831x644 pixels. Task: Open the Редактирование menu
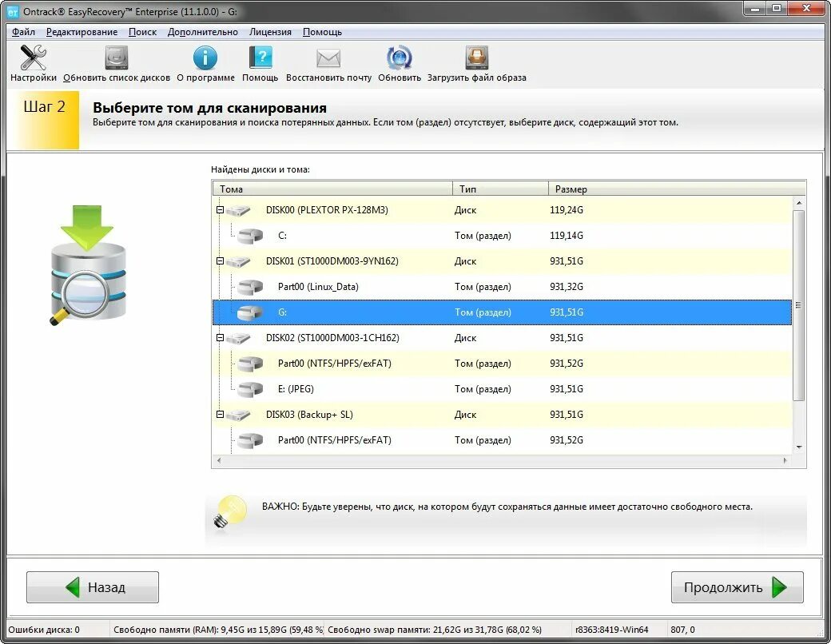pyautogui.click(x=82, y=32)
